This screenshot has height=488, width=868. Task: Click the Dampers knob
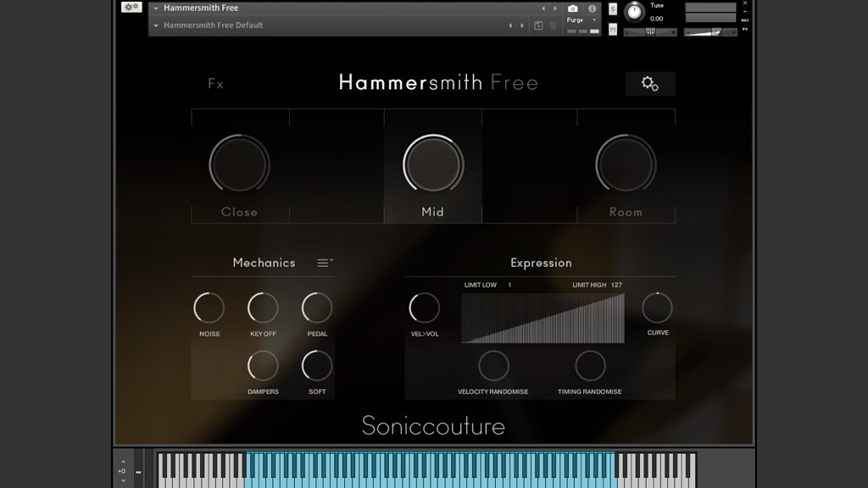pyautogui.click(x=263, y=366)
